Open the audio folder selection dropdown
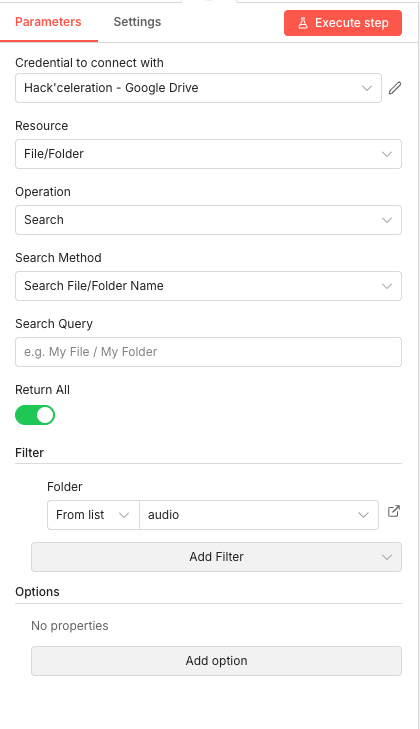The height and width of the screenshot is (729, 420). 259,515
